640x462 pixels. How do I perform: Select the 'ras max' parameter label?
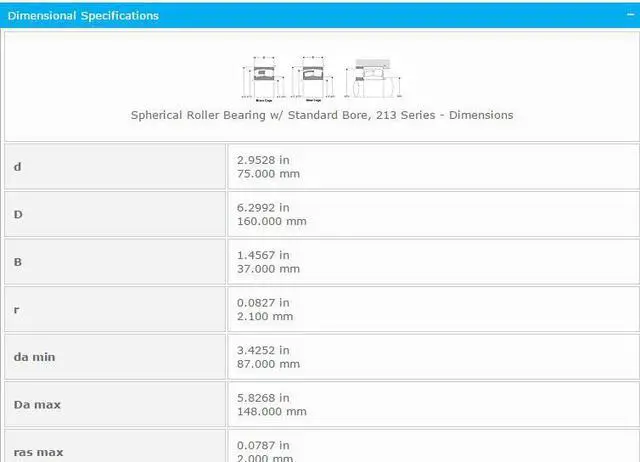click(38, 453)
